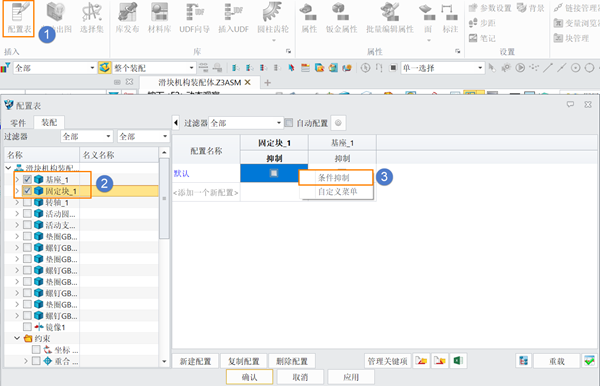Screen dimensions: 600x386
Task: Open 块管理 in the ribbon
Action: pos(571,38)
